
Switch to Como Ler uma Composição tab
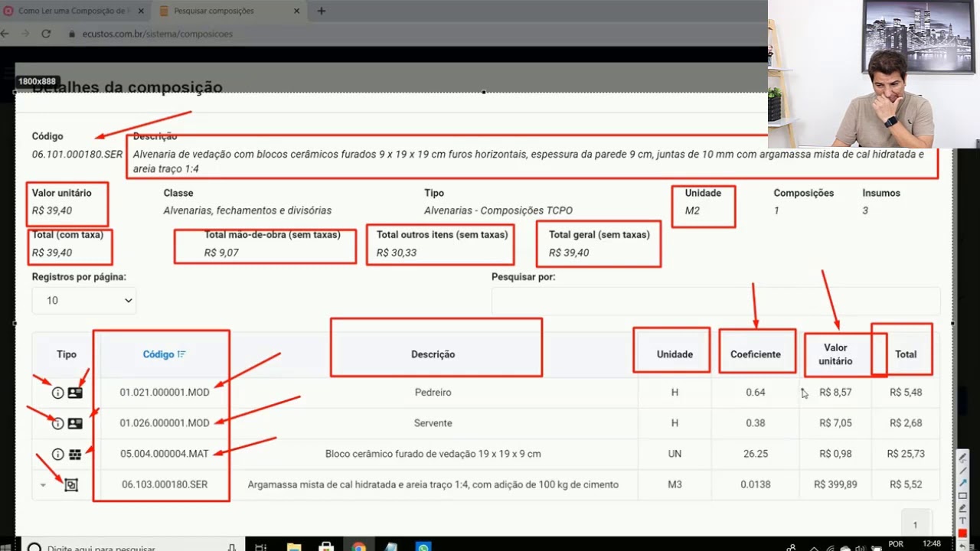pos(73,11)
